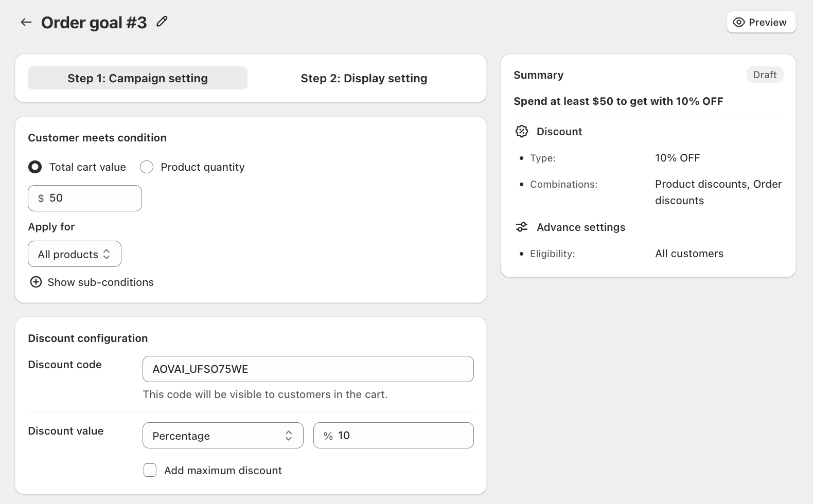Switch to Step 2: Display setting tab
The image size is (813, 504).
[x=364, y=78]
